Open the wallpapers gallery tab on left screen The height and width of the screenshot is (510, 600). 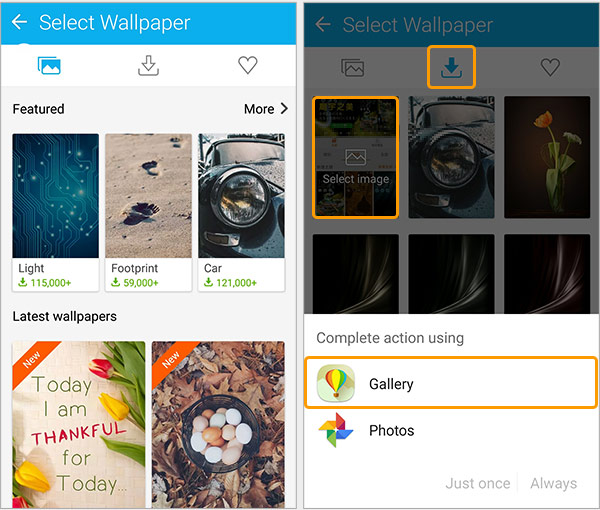coord(49,66)
